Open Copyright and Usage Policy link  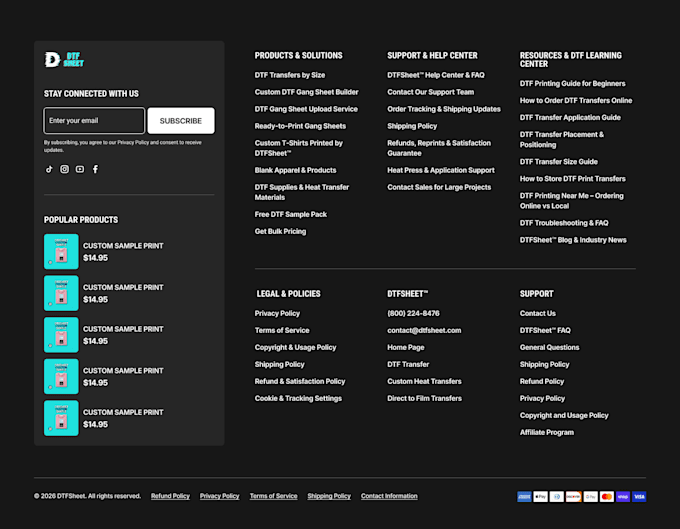(564, 415)
